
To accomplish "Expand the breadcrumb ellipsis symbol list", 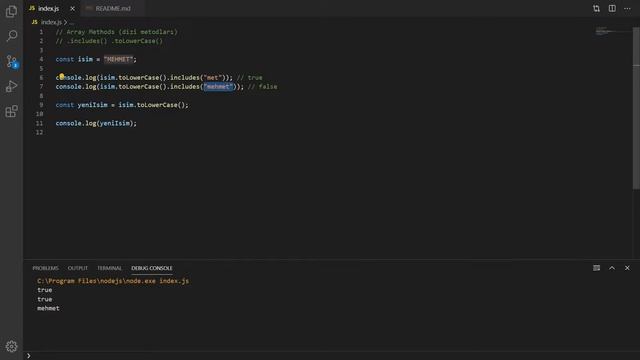I will coord(72,22).
